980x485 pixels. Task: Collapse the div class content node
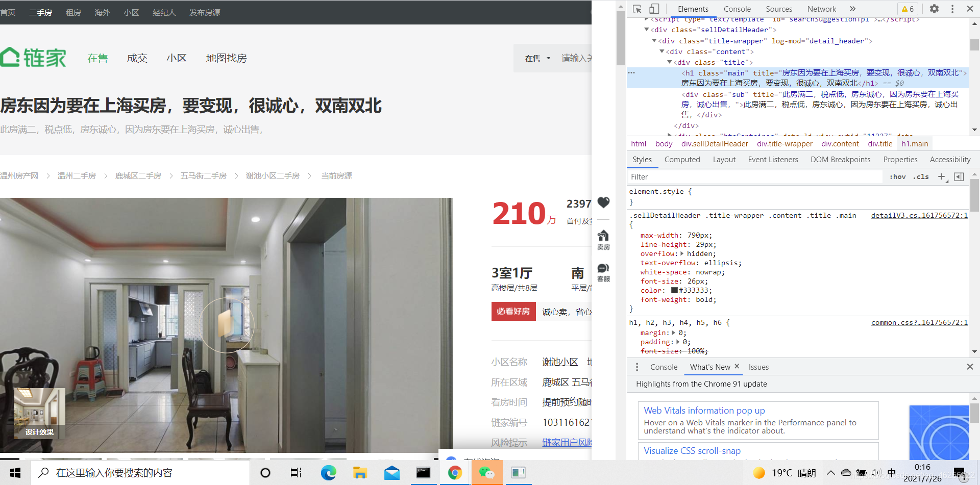point(662,52)
